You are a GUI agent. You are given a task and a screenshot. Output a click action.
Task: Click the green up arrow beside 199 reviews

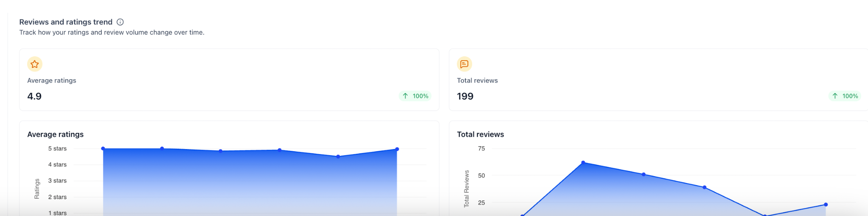tap(835, 96)
